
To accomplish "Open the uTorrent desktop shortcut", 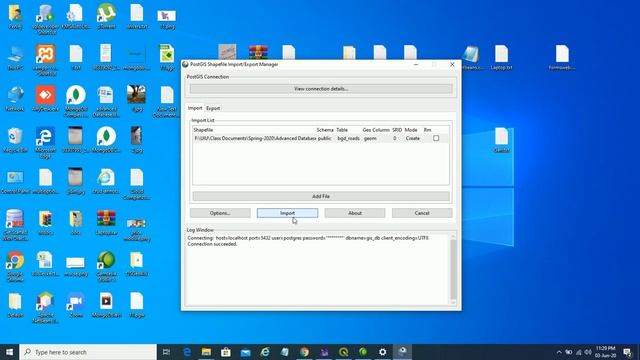I will [x=106, y=16].
